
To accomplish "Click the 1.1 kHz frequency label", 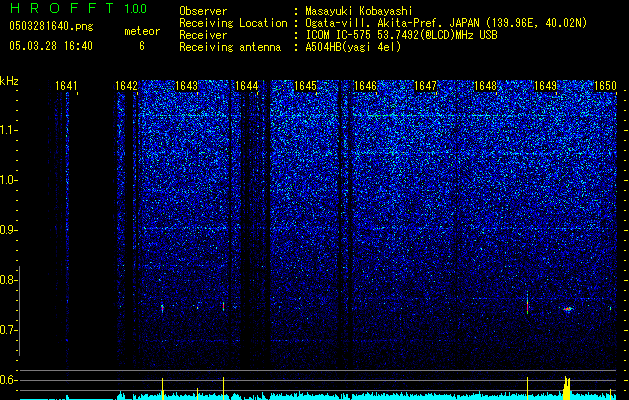I will (x=8, y=130).
